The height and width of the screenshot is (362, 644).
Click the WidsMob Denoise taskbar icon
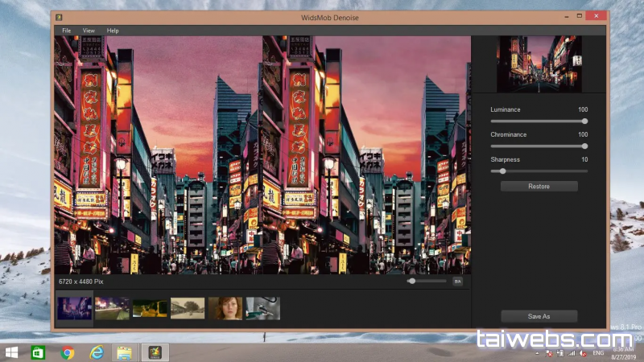[x=152, y=352]
